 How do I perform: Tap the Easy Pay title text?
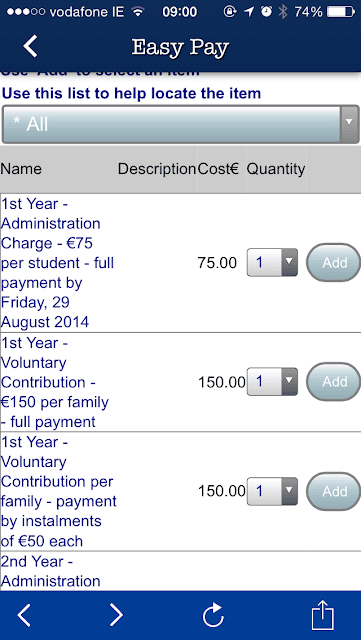point(180,47)
